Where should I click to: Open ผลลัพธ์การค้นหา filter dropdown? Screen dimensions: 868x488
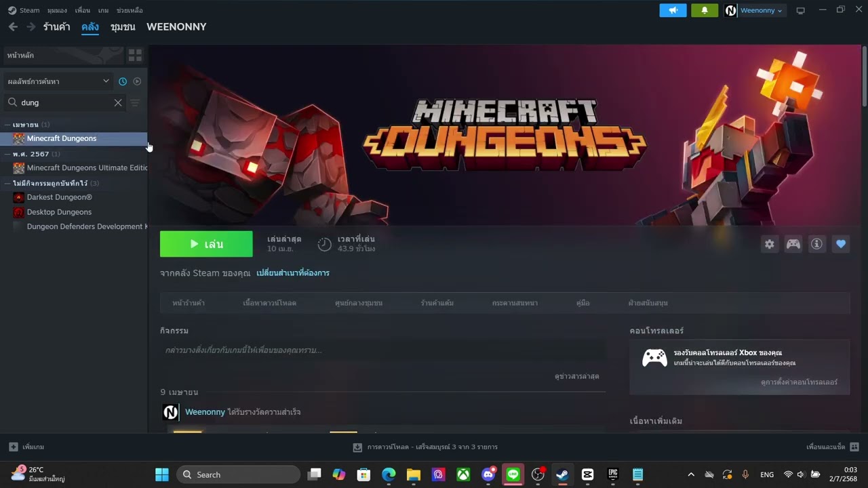[58, 81]
